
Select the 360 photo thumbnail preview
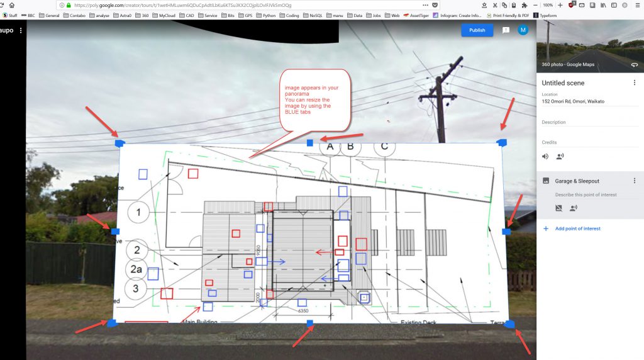coord(590,47)
